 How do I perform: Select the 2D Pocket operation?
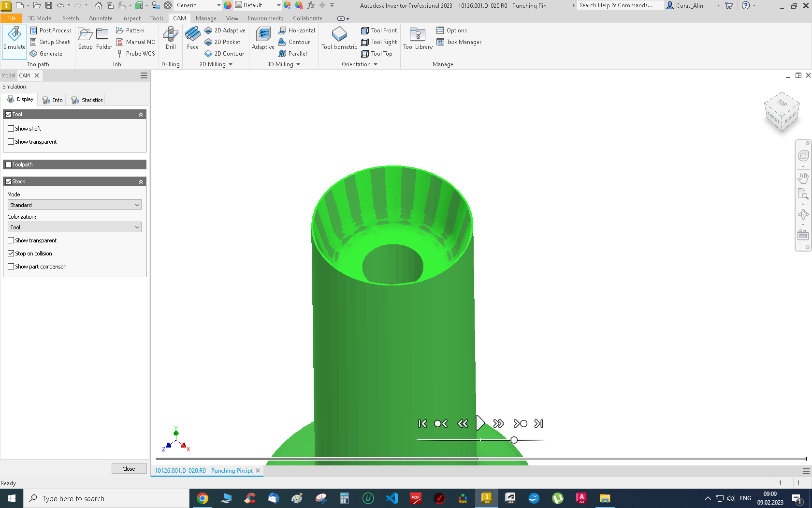pyautogui.click(x=223, y=42)
